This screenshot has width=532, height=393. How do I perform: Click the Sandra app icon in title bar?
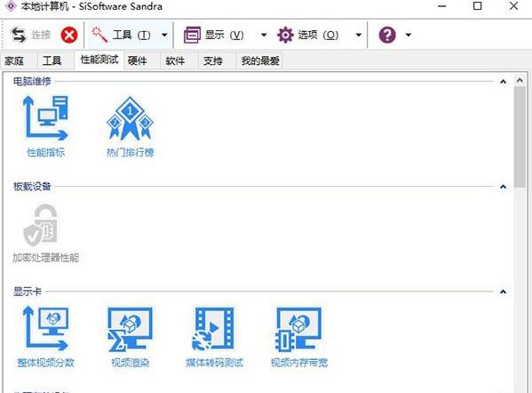[x=11, y=5]
